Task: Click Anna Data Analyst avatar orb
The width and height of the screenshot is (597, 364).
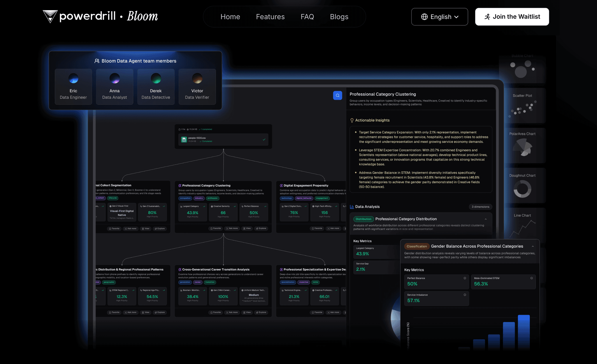Action: click(115, 78)
